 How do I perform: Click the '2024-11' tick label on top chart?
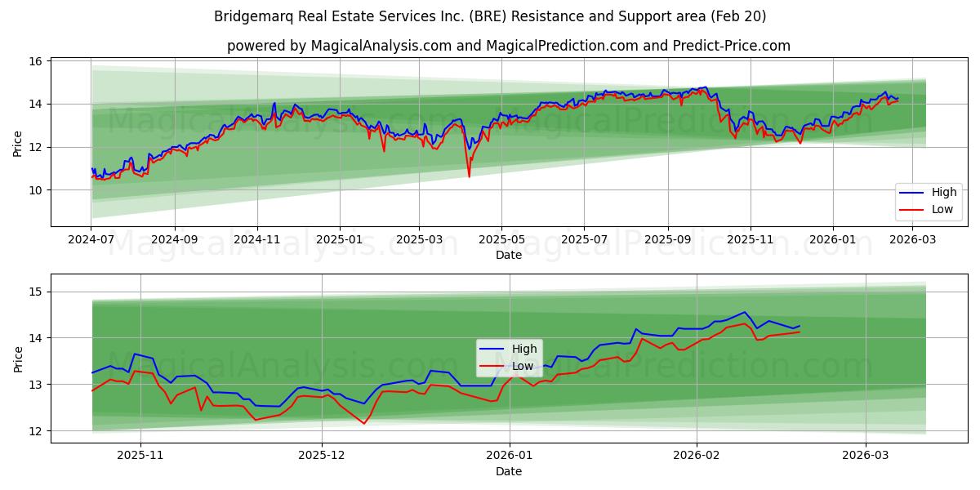pos(257,240)
